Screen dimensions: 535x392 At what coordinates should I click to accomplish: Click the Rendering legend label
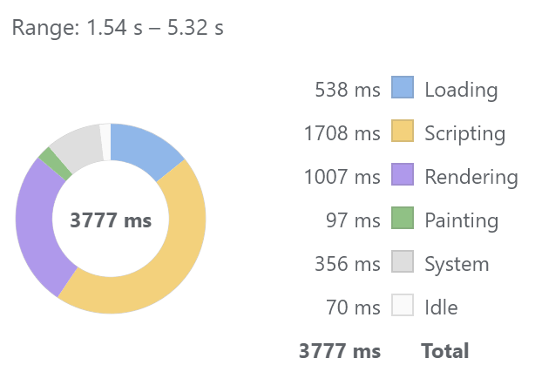[x=471, y=177]
